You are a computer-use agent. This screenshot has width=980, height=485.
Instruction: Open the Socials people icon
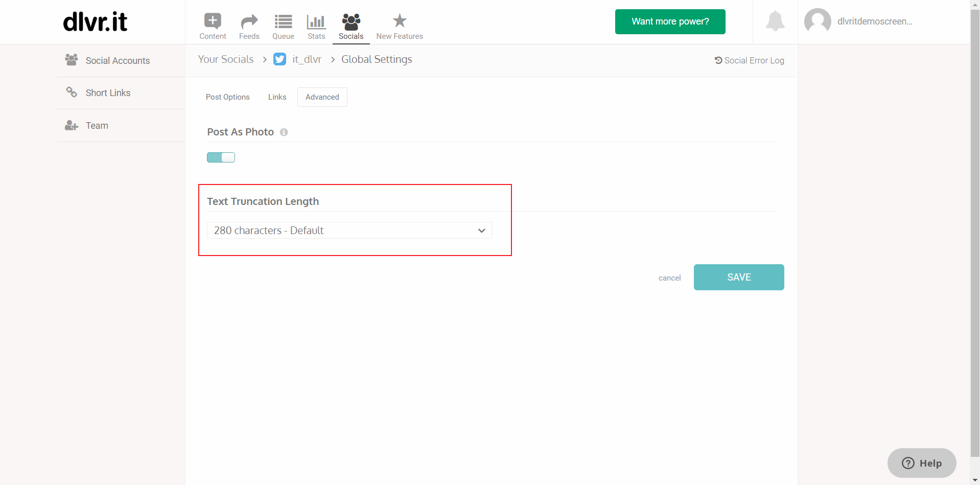pyautogui.click(x=351, y=21)
